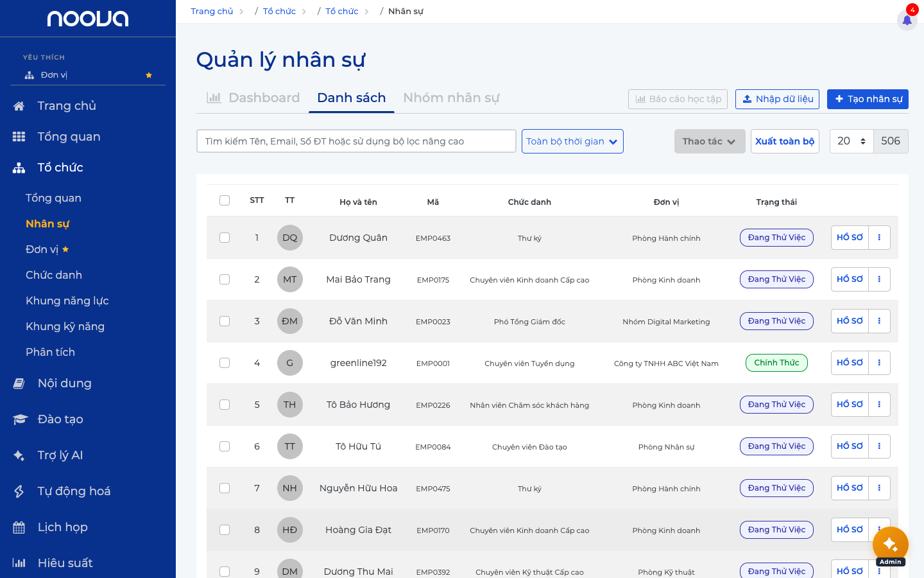Switch to the Nhóm nhân sự tab
Viewport: 924px width, 578px height.
tap(451, 98)
